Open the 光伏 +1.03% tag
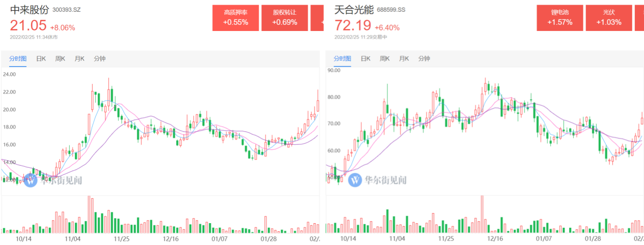 tap(609, 18)
